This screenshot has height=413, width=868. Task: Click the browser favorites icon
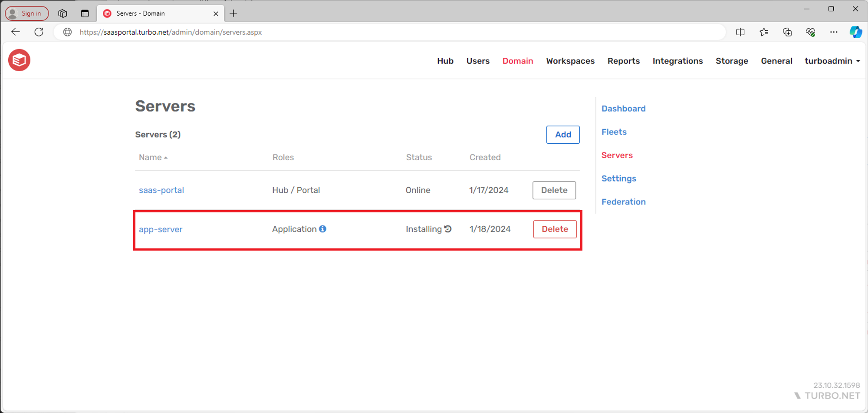[764, 32]
